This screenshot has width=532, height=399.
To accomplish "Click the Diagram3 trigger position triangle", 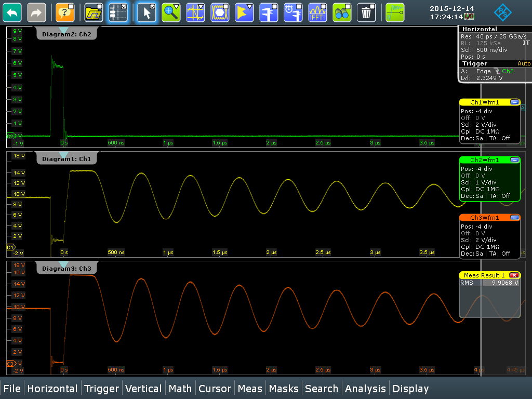I will [63, 264].
